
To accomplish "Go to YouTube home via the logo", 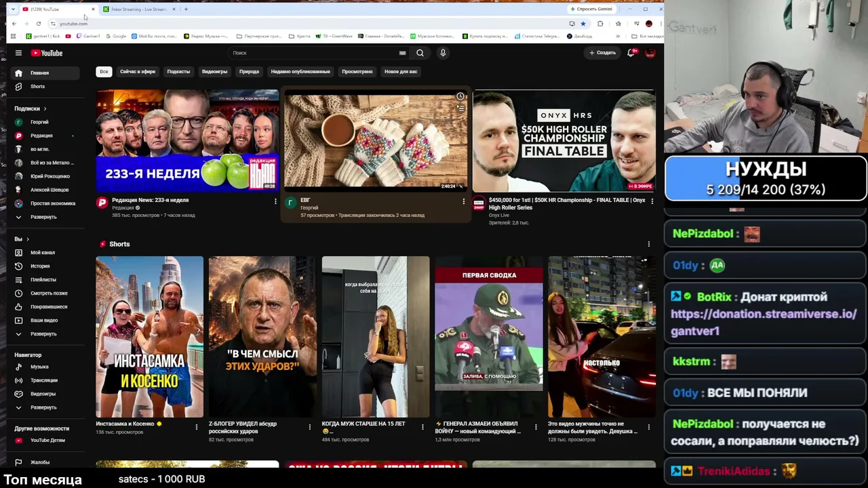I will (47, 53).
